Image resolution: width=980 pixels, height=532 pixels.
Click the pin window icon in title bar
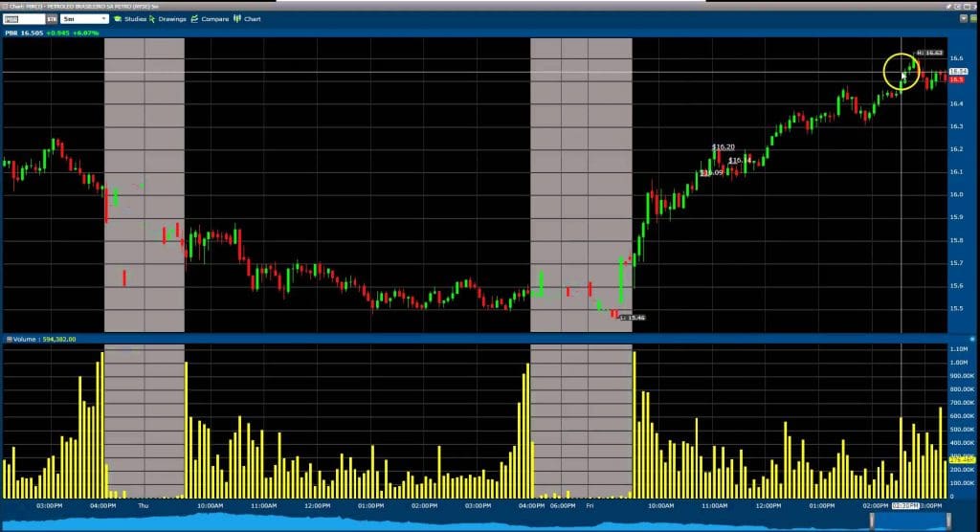(x=948, y=7)
